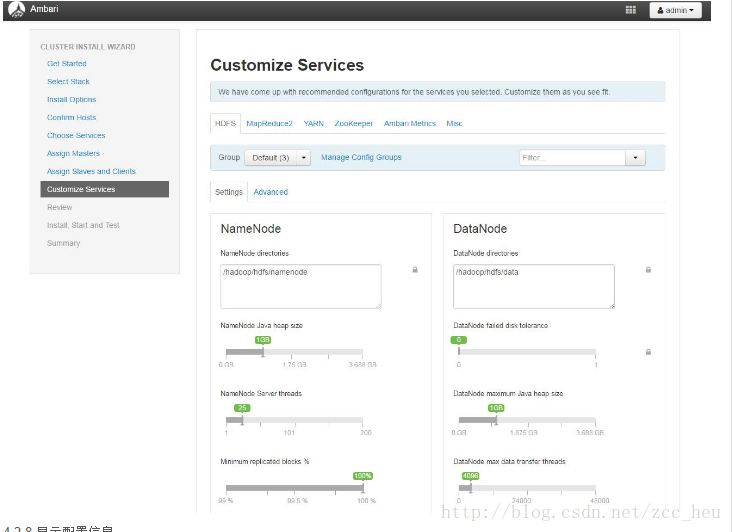Go to Assign Slaves and Clients step
This screenshot has height=532, width=732.
tap(91, 171)
